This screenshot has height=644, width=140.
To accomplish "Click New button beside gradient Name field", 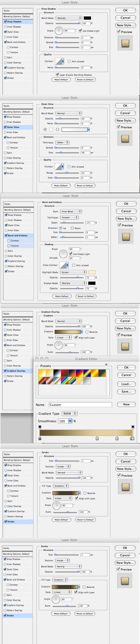I will point(126,404).
